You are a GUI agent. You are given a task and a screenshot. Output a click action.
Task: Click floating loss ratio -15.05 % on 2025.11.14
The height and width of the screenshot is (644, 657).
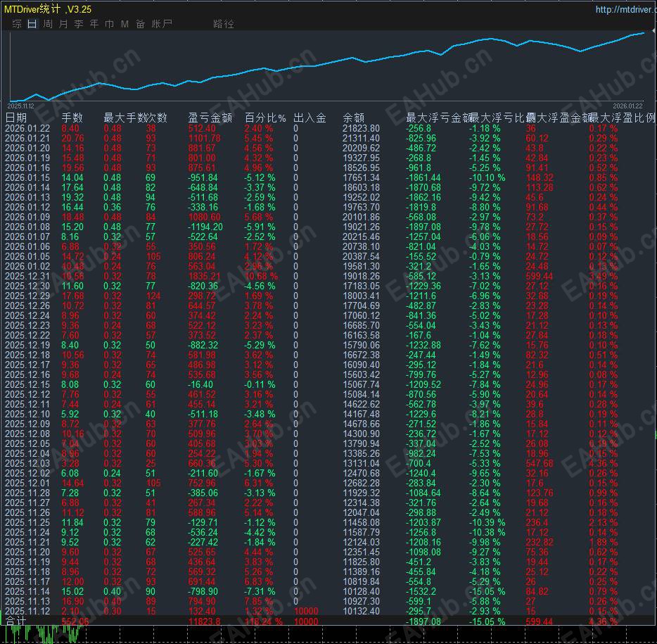point(487,592)
